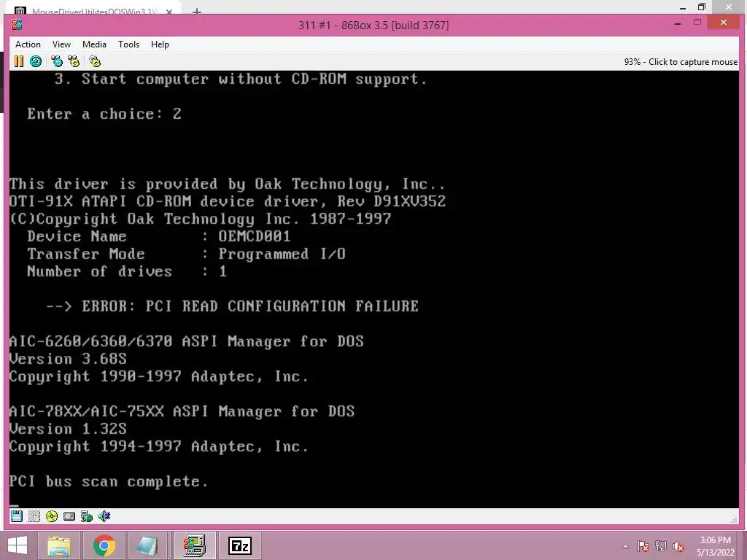Screen dimensions: 747x560
Task: Click the network status bar icon
Action: pos(87,516)
